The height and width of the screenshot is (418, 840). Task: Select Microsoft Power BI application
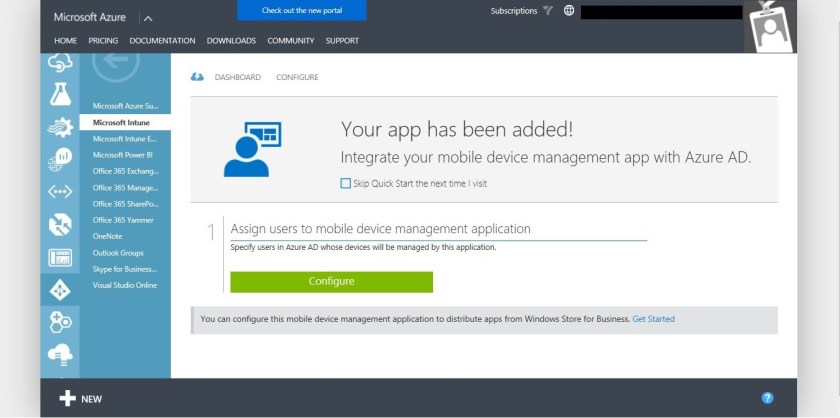point(125,155)
